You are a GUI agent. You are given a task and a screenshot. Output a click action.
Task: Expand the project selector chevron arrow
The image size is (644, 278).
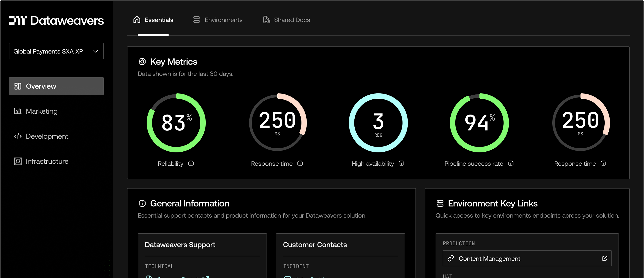pyautogui.click(x=95, y=51)
